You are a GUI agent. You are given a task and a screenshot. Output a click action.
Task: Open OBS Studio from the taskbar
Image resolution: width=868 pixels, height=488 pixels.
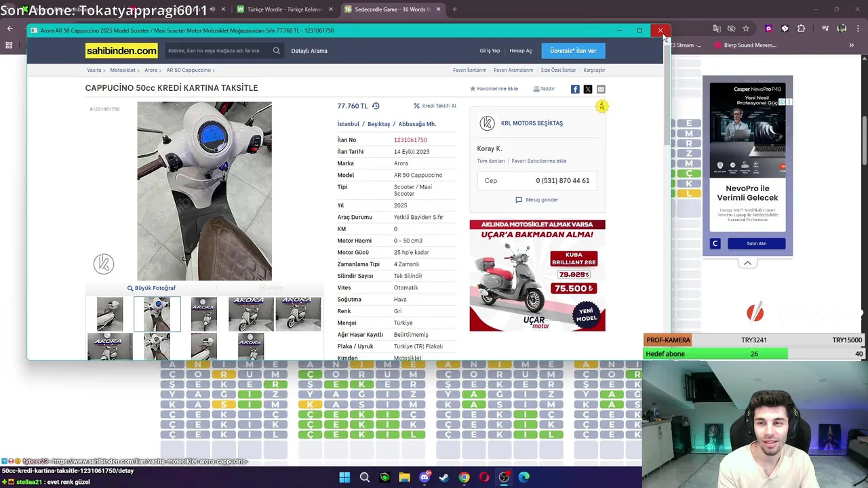tap(504, 477)
